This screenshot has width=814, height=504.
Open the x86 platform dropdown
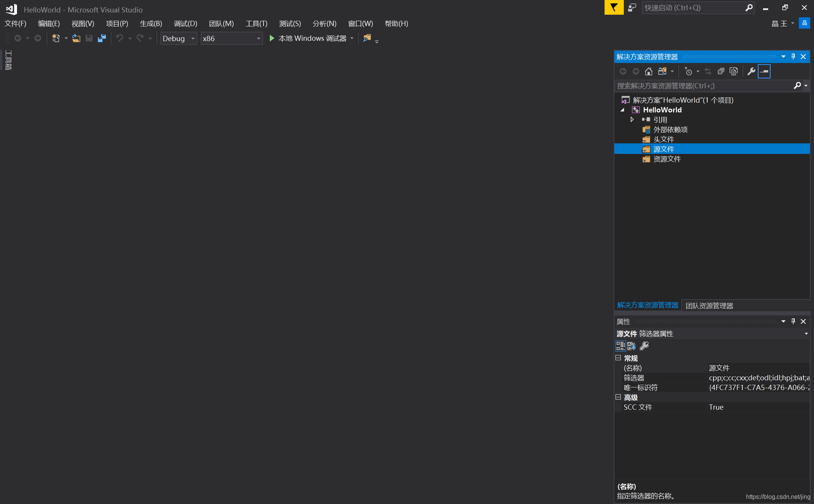(x=259, y=38)
